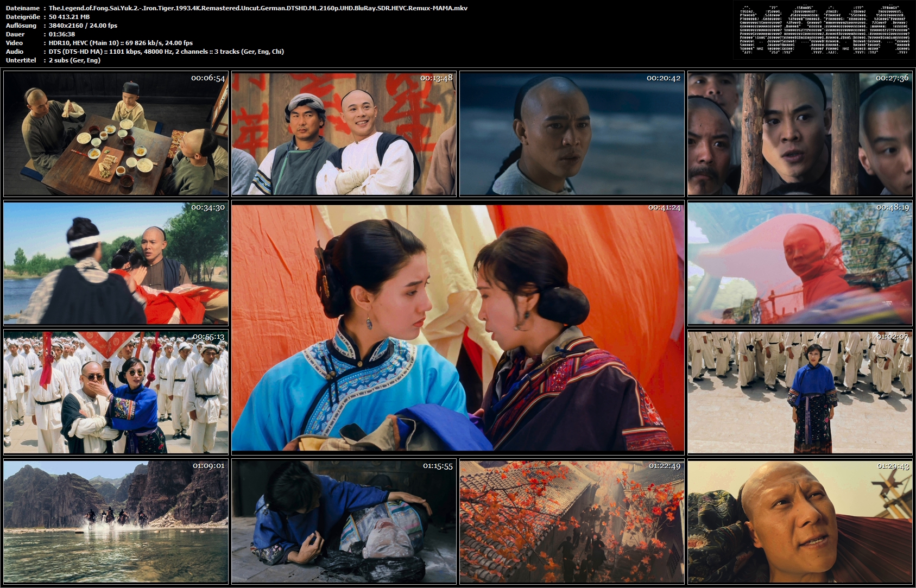
Task: Click the ASCII art logo in header
Action: coord(824,29)
